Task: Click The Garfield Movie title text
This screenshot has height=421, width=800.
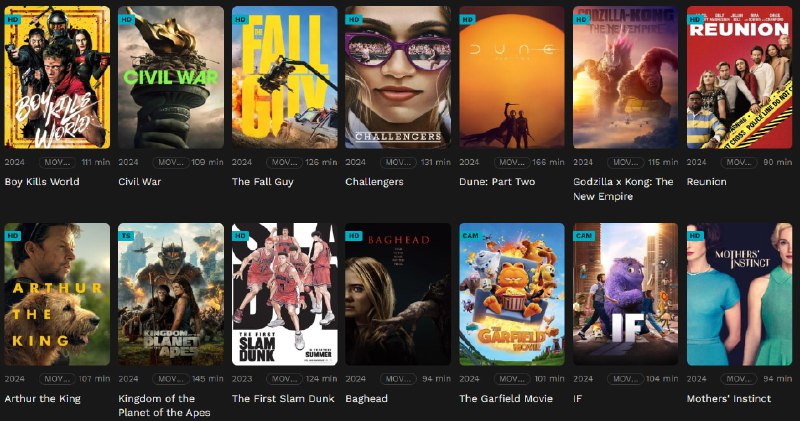Action: [x=505, y=398]
